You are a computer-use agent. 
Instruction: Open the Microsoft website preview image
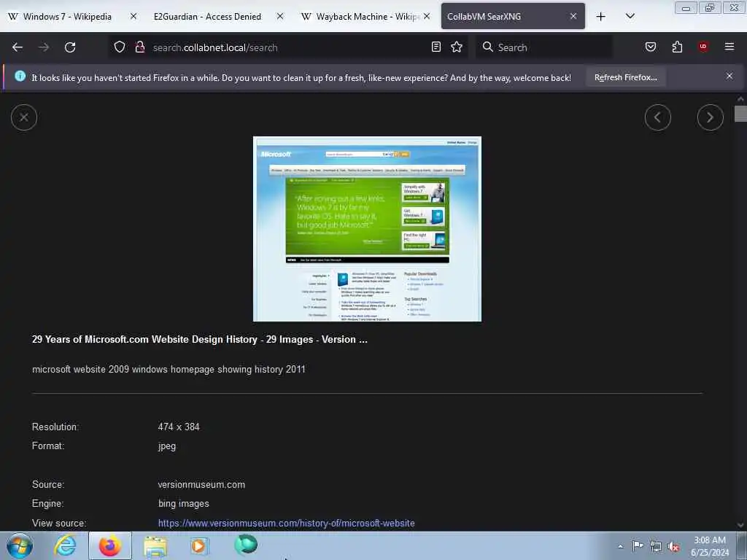pyautogui.click(x=368, y=229)
